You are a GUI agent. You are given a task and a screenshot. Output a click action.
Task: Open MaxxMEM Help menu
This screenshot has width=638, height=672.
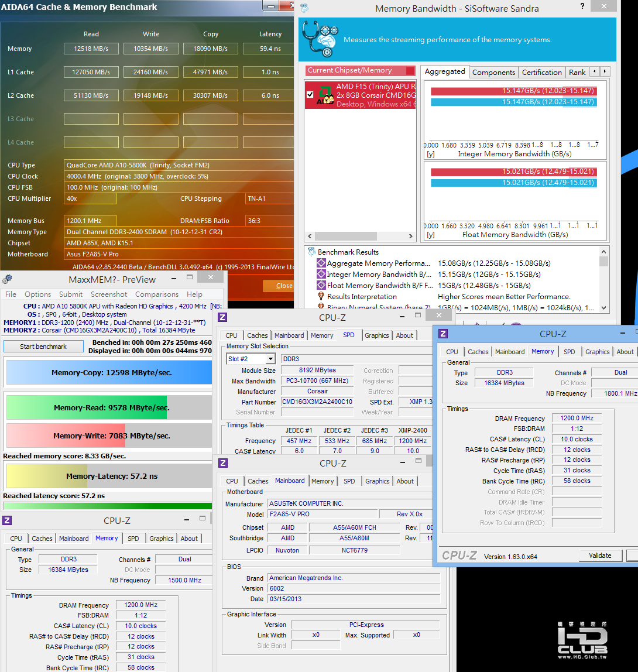click(194, 294)
